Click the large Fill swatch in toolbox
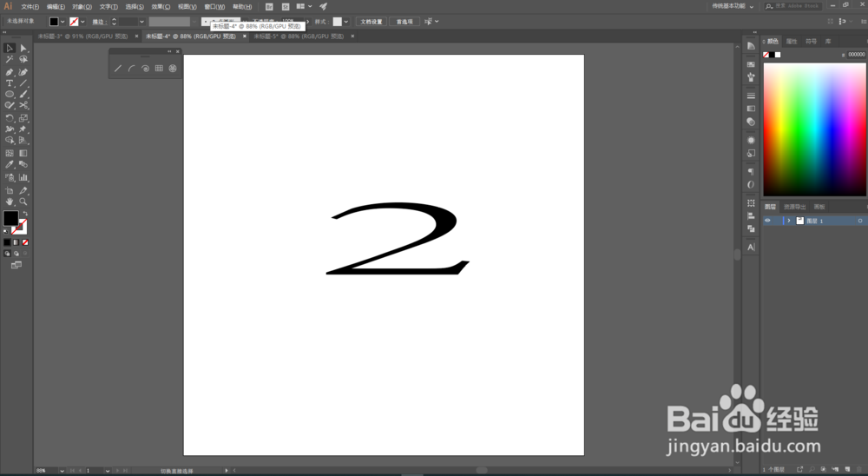868x476 pixels. pyautogui.click(x=10, y=218)
